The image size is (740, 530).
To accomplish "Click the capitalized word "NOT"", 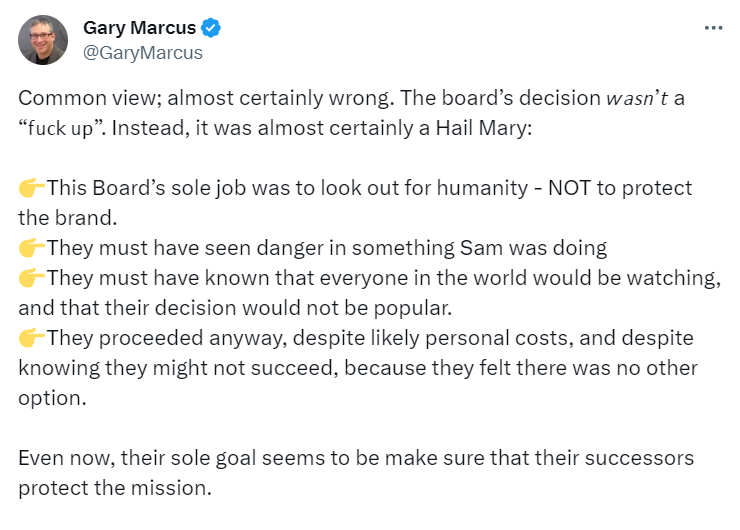I will point(569,188).
